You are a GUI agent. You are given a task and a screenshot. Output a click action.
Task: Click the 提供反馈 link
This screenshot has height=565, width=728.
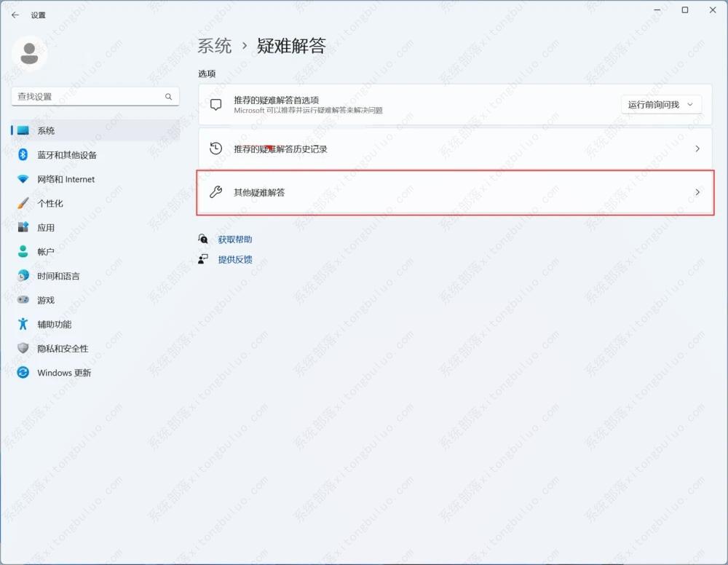[234, 259]
